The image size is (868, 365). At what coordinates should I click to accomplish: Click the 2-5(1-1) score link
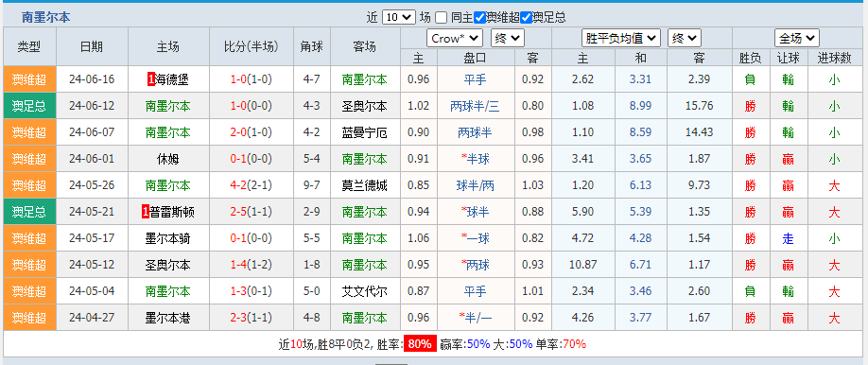pos(252,212)
